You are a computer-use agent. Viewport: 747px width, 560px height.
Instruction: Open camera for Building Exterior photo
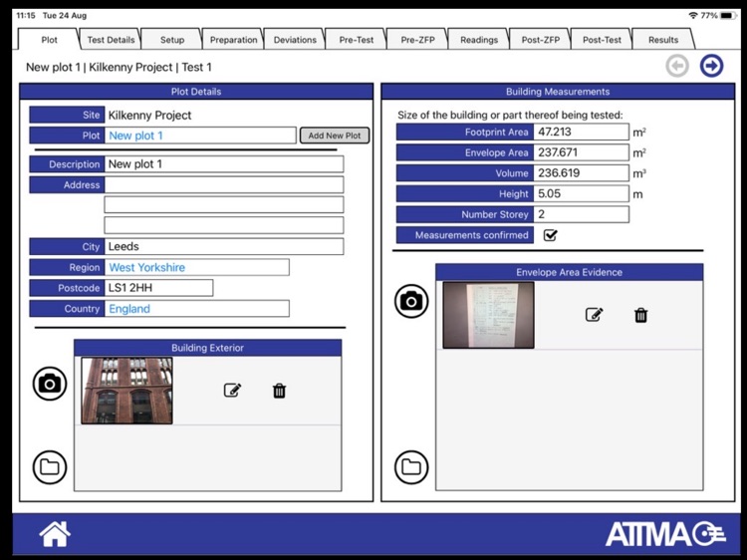(x=50, y=384)
